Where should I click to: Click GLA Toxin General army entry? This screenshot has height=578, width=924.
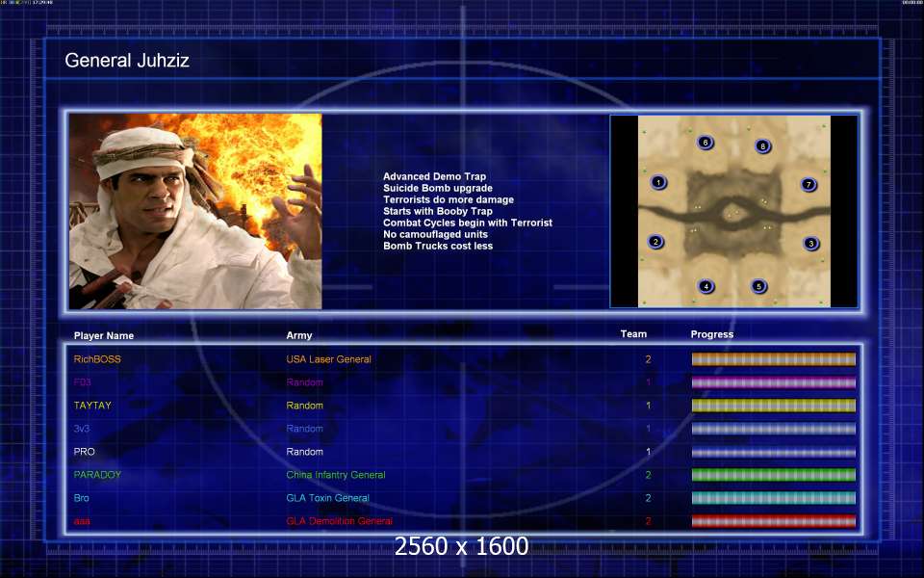click(x=327, y=498)
